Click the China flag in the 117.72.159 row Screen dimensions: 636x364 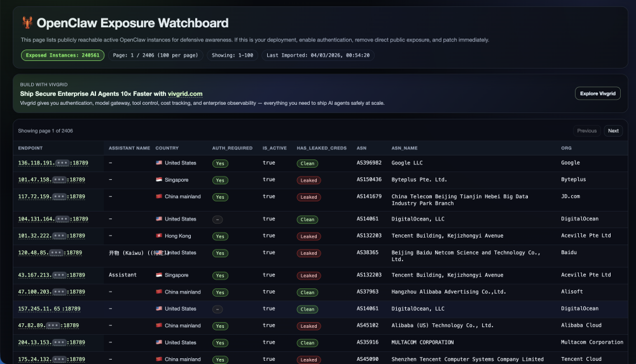[x=159, y=196]
